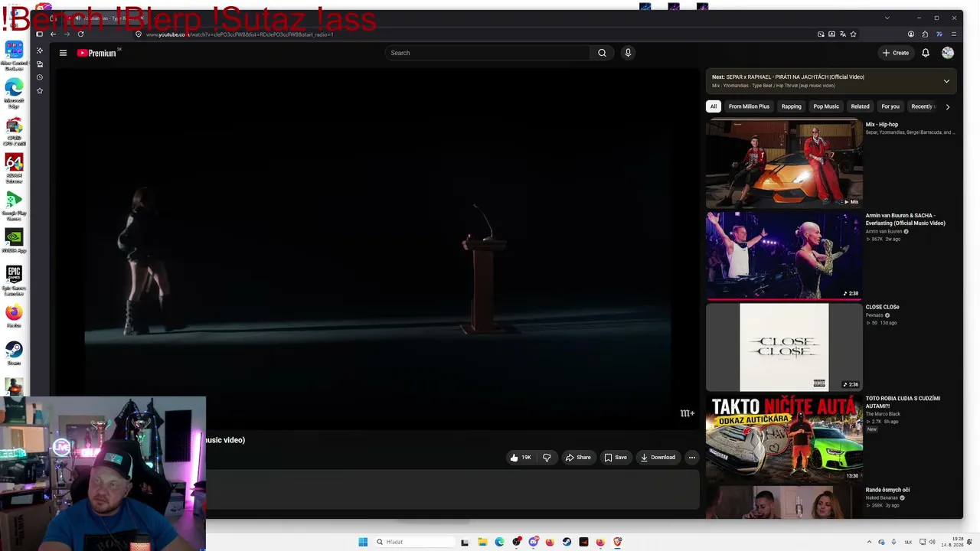Focus the YouTube search field
980x551 pixels.
(488, 53)
